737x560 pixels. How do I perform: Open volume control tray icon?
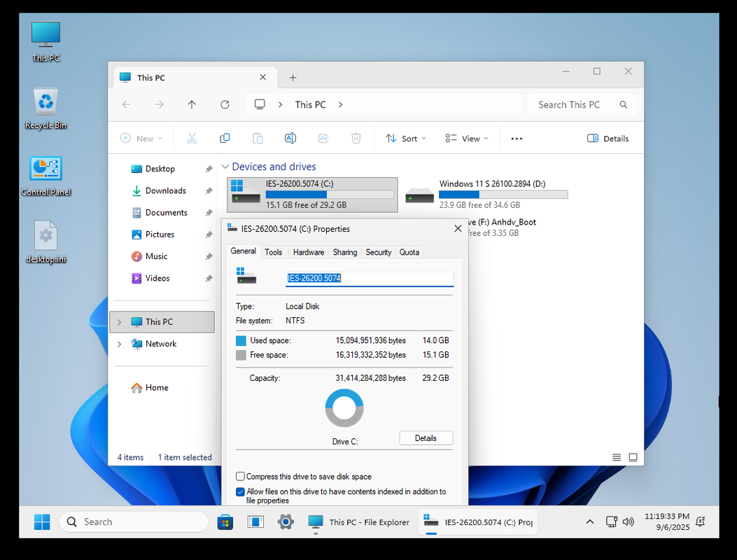click(x=628, y=521)
